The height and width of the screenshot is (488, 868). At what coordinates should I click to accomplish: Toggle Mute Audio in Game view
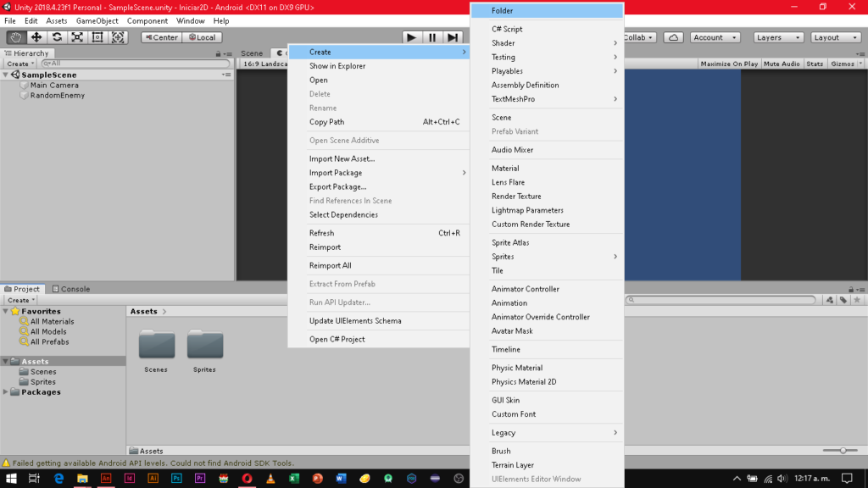pyautogui.click(x=782, y=64)
